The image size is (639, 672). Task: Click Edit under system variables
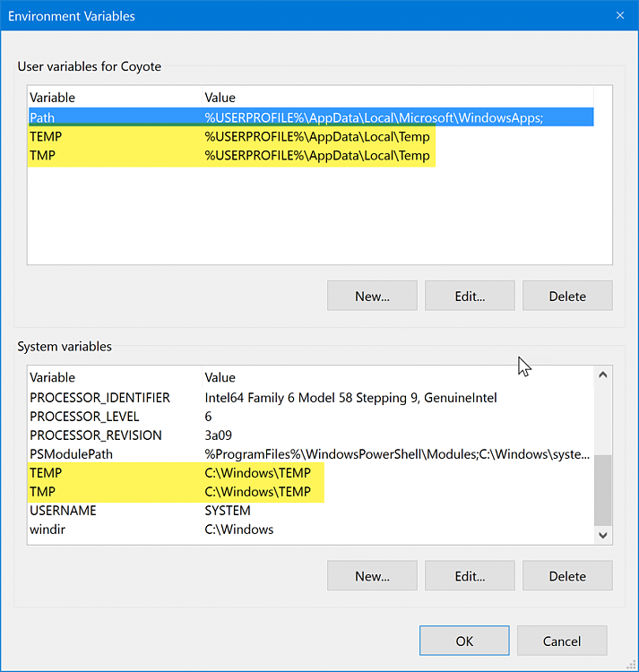(470, 575)
